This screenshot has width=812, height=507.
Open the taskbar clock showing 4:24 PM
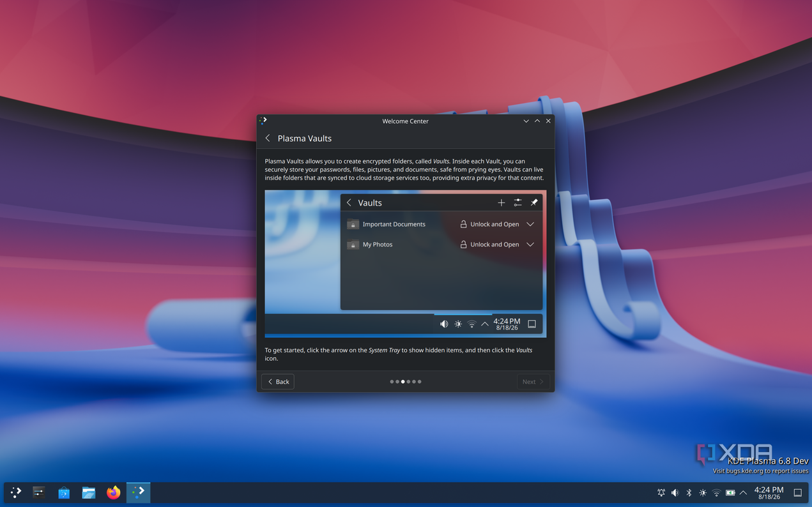tap(769, 493)
